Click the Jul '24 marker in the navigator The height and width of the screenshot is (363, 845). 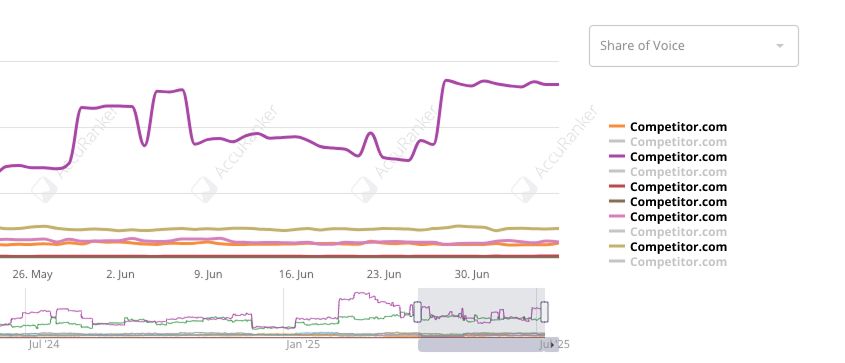pyautogui.click(x=44, y=344)
